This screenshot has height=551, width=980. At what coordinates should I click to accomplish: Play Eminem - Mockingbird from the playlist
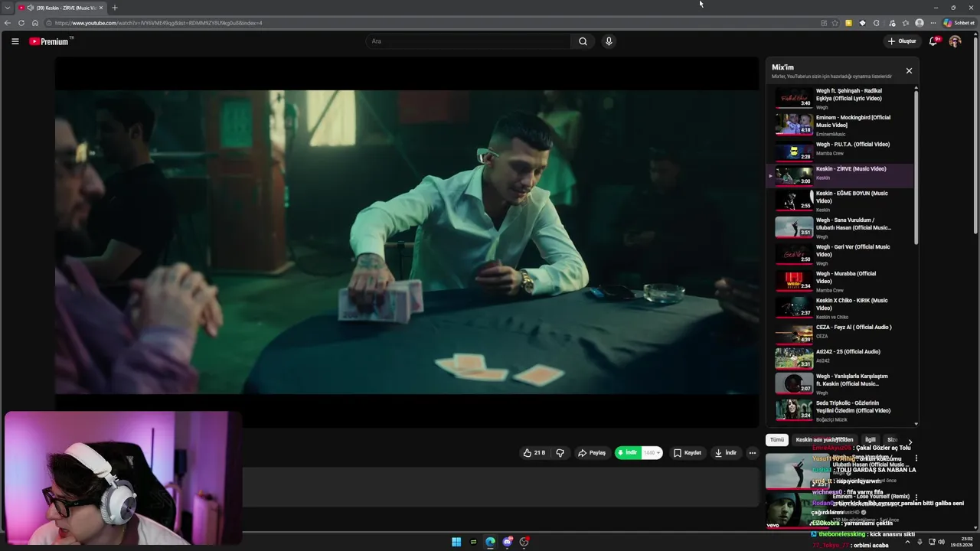click(840, 125)
